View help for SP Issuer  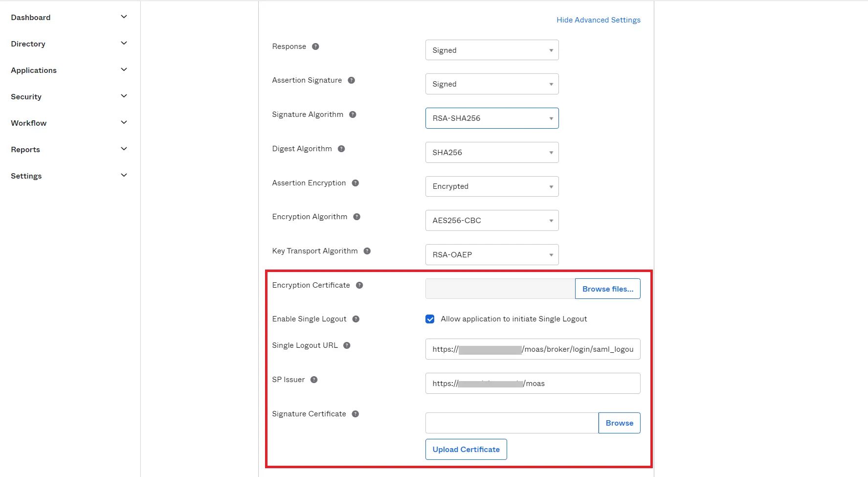[314, 379]
